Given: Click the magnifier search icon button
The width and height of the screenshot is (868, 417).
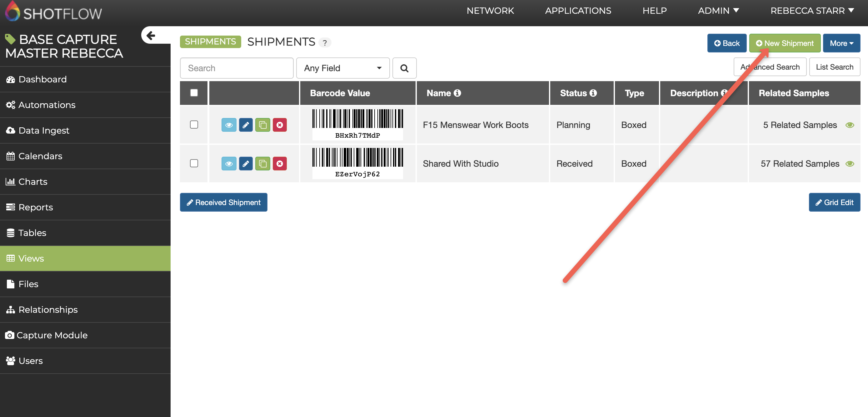Looking at the screenshot, I should pyautogui.click(x=404, y=68).
